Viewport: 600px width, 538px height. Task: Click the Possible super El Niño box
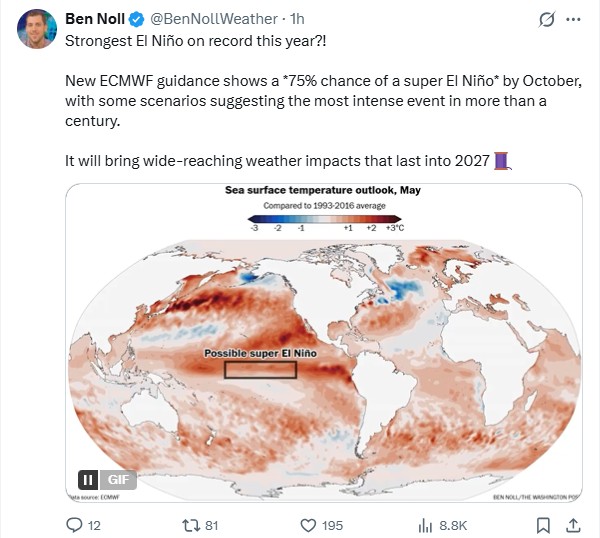click(260, 369)
